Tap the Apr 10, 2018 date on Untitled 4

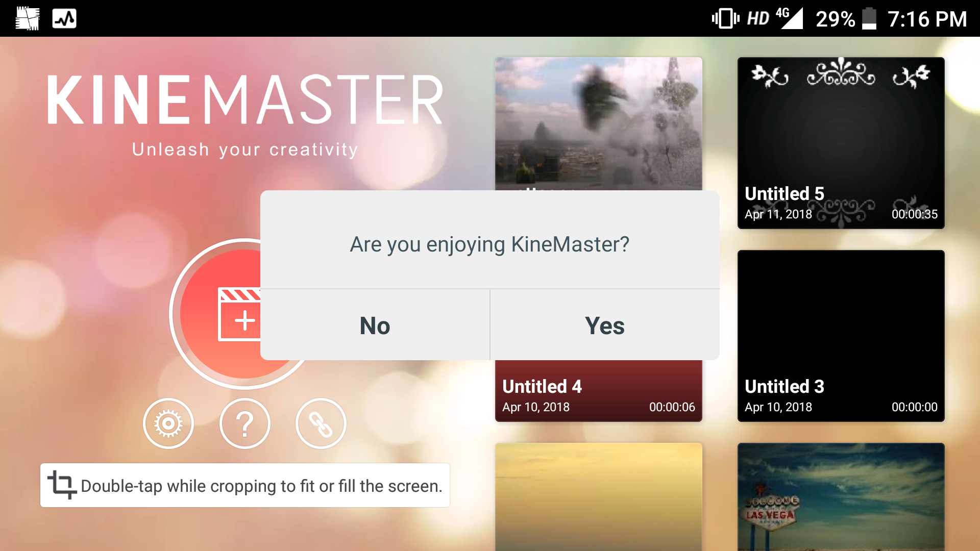pos(536,407)
